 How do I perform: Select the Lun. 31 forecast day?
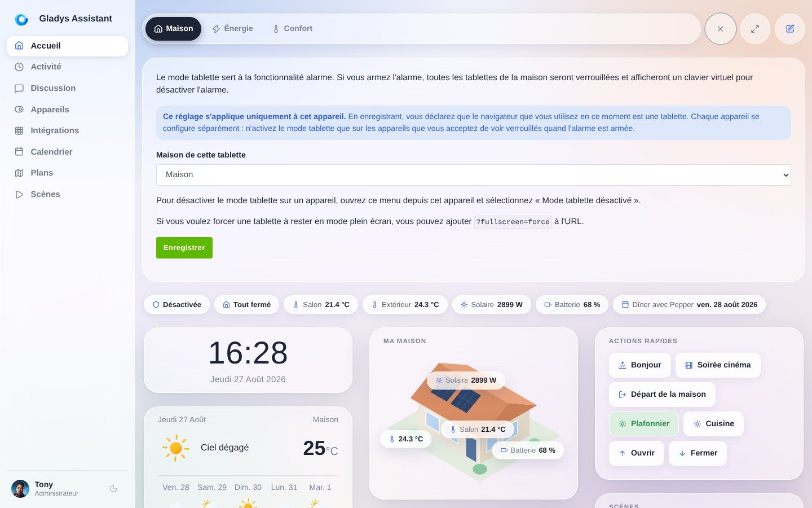284,488
